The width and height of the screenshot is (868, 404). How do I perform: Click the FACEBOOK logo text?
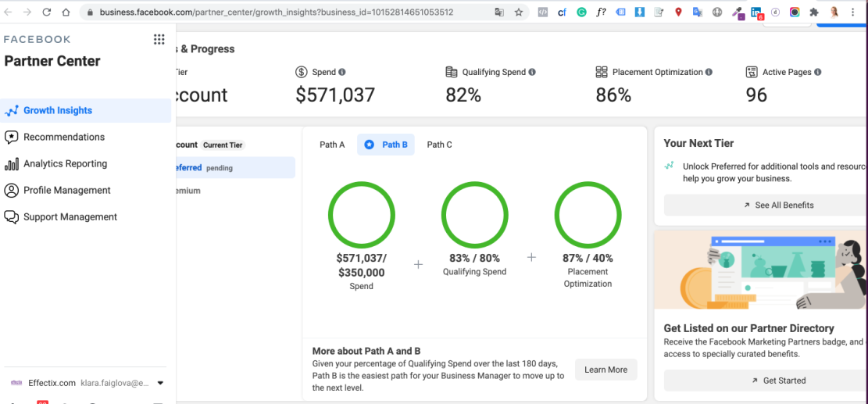tap(38, 39)
